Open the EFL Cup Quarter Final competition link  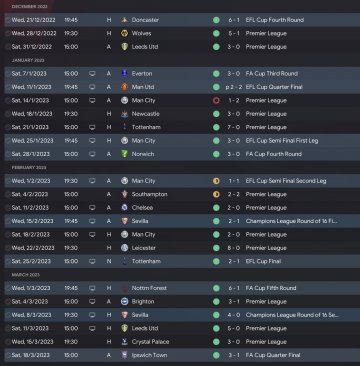click(274, 87)
